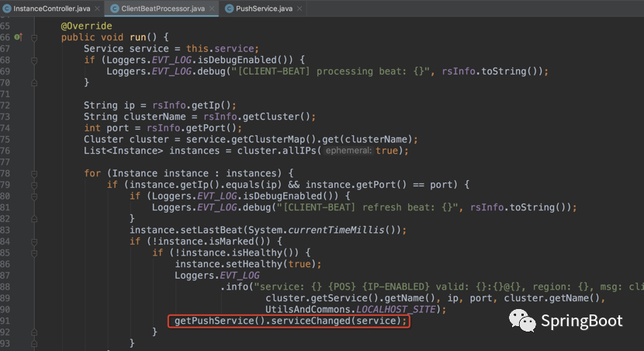The image size is (644, 351).
Task: Click 'cluster.getService().getName()' on line 89
Action: click(x=350, y=298)
